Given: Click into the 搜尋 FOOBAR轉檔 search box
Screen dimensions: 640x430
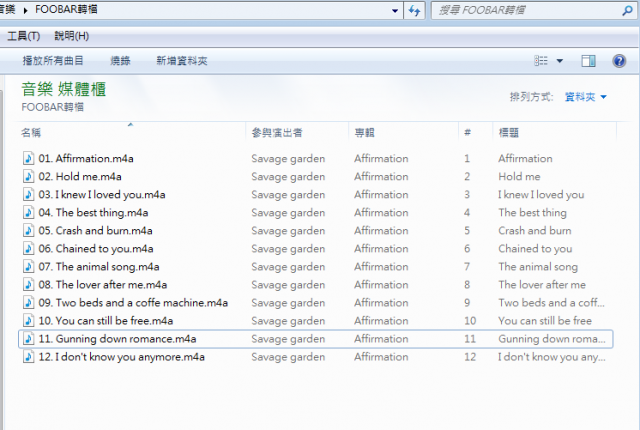Looking at the screenshot, I should click(x=527, y=10).
